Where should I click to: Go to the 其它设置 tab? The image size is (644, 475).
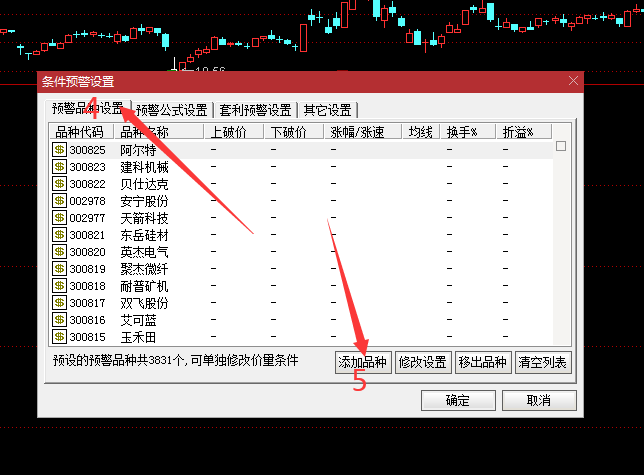[327, 110]
